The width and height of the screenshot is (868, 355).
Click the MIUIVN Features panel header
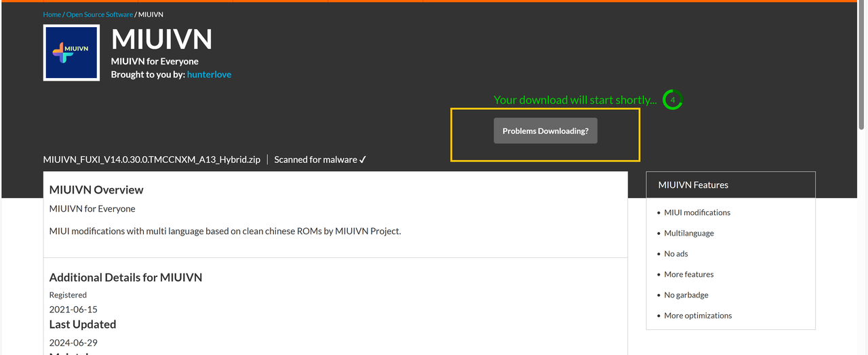click(730, 185)
